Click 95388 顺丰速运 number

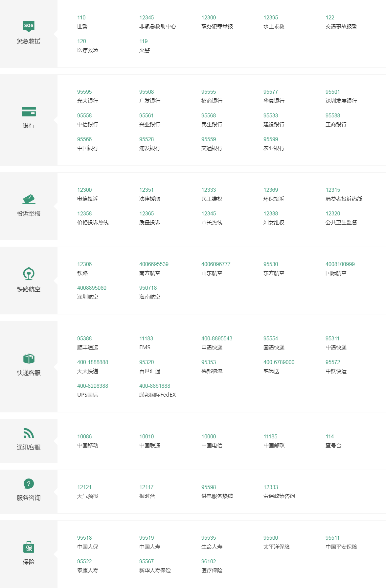pos(84,339)
